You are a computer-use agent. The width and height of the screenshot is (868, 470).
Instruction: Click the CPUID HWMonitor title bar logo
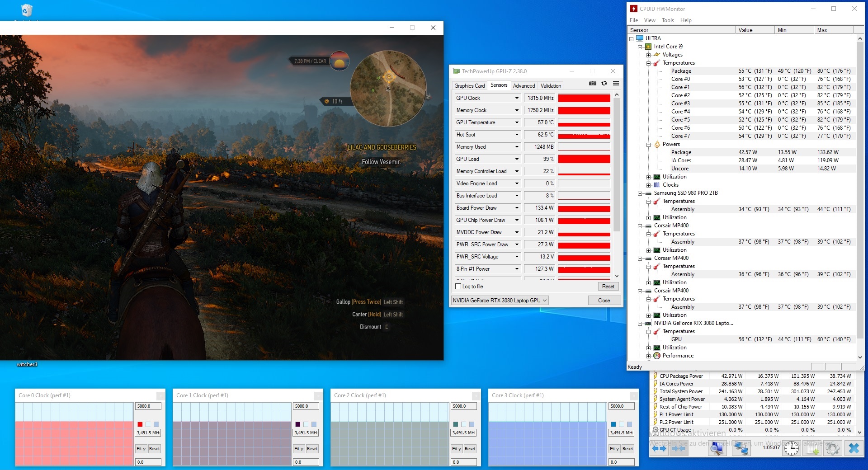634,9
